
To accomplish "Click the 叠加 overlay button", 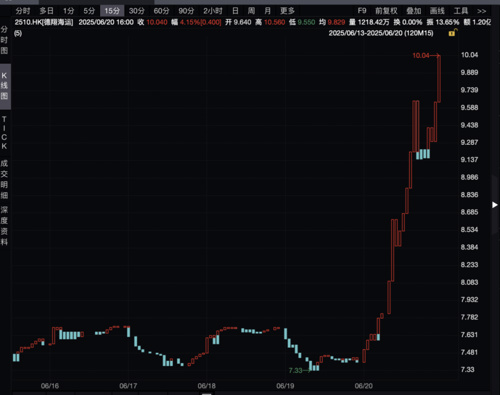I will click(414, 11).
